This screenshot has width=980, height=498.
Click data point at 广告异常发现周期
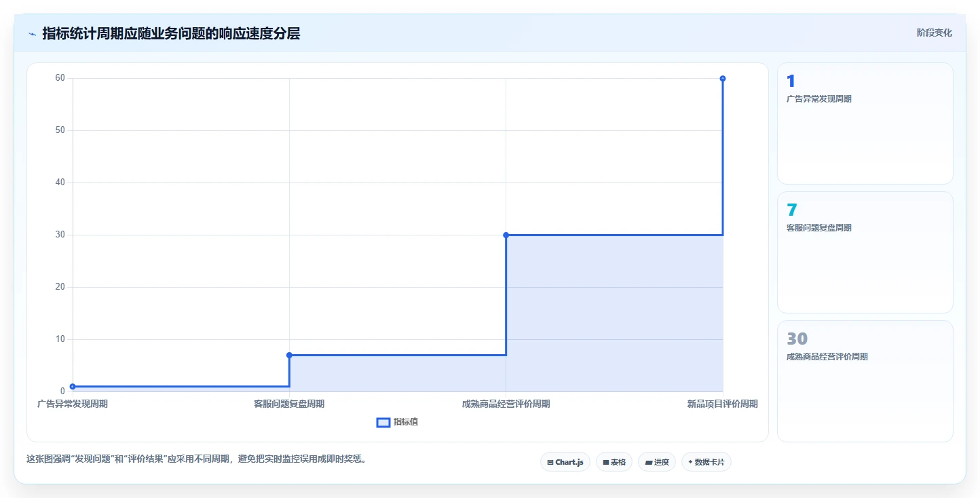[73, 386]
